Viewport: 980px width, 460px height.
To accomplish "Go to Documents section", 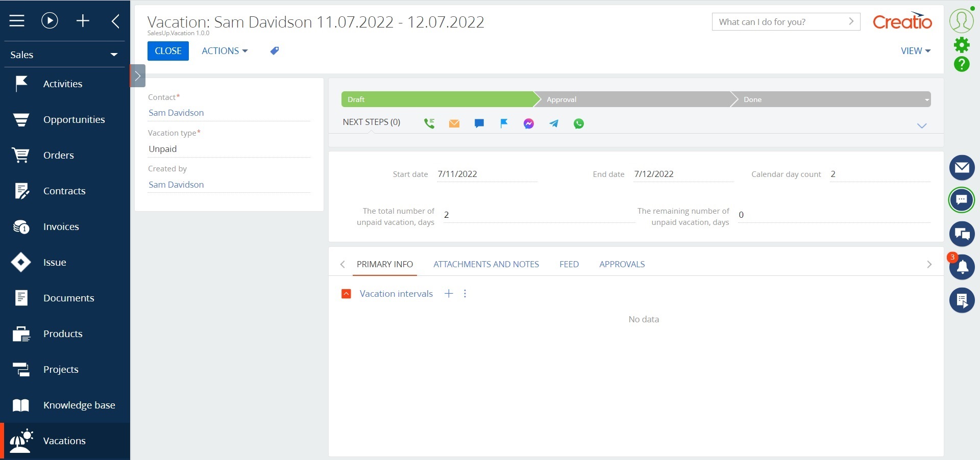I will coord(65,298).
